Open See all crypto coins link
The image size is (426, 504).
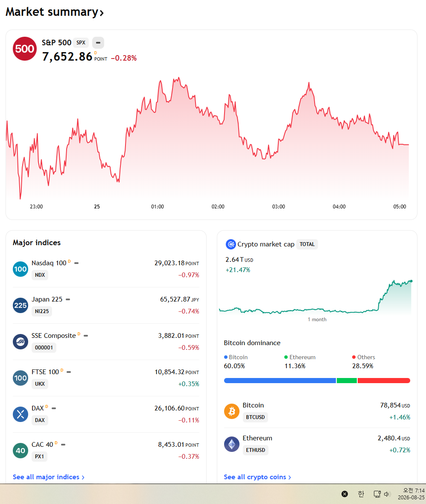257,477
